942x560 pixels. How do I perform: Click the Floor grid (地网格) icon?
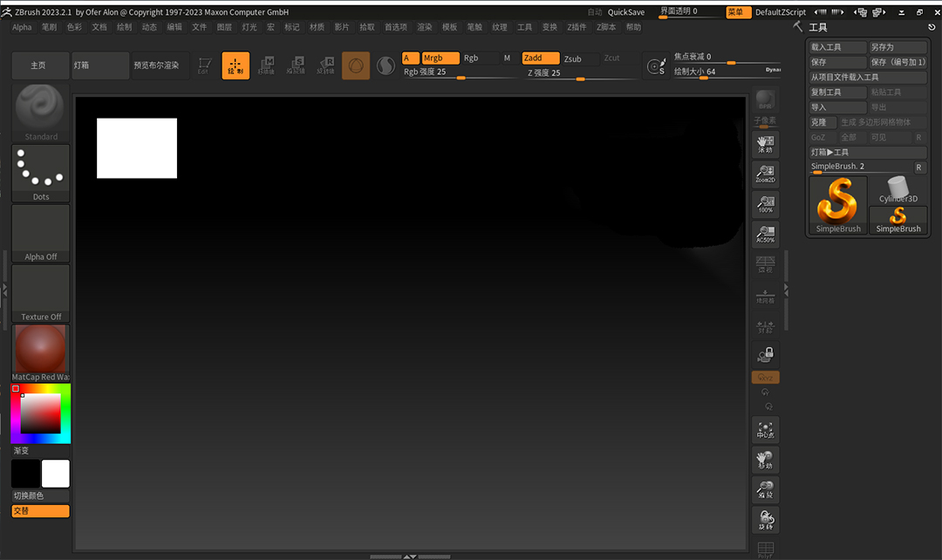pyautogui.click(x=766, y=297)
